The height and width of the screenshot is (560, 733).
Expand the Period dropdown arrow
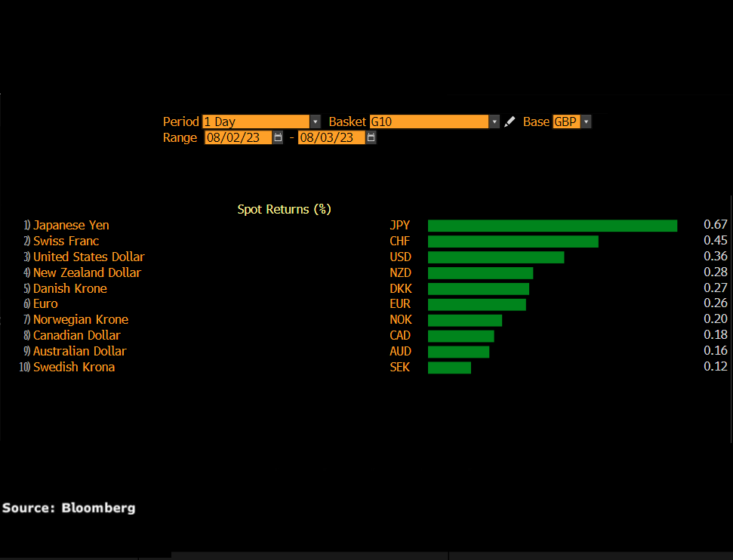(x=315, y=122)
